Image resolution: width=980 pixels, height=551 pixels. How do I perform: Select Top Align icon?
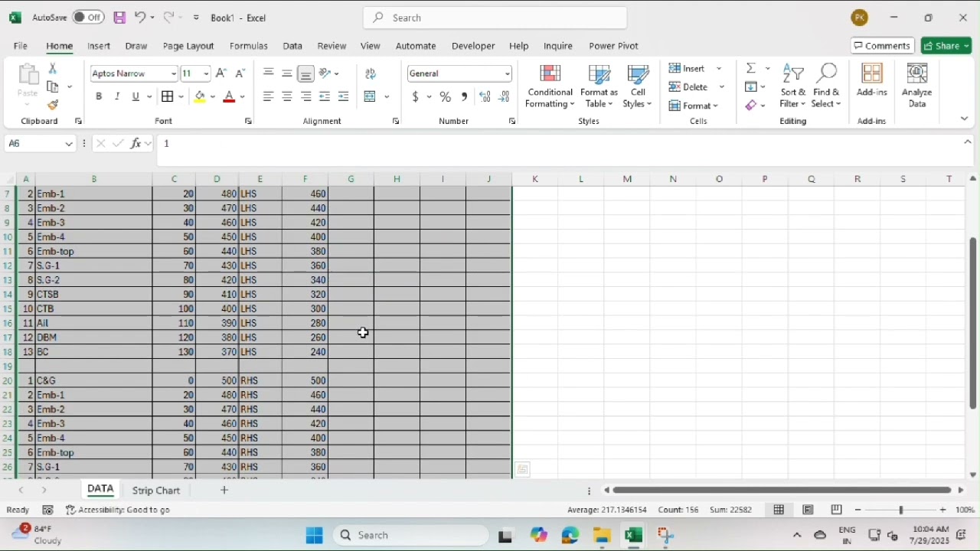[x=269, y=73]
